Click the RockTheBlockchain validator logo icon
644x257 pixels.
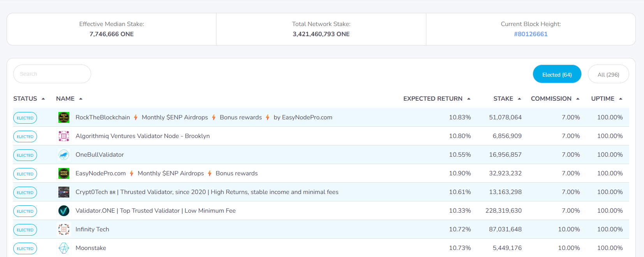[x=64, y=117]
